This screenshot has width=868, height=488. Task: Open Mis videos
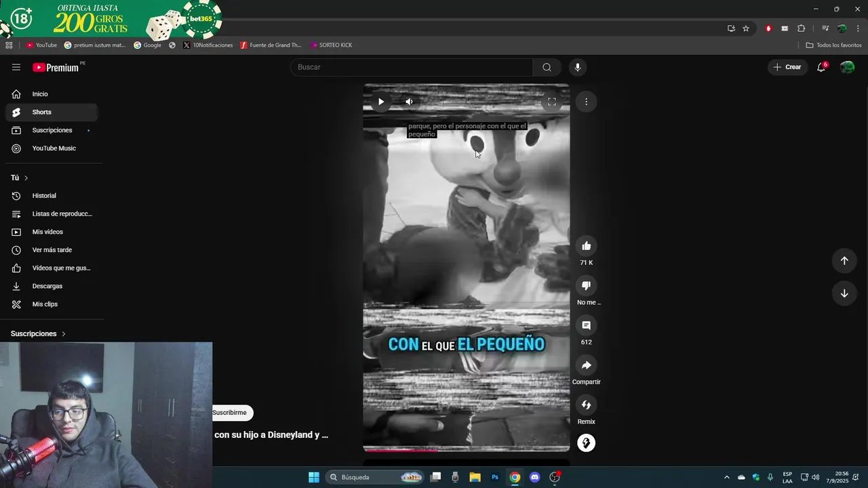coord(52,232)
